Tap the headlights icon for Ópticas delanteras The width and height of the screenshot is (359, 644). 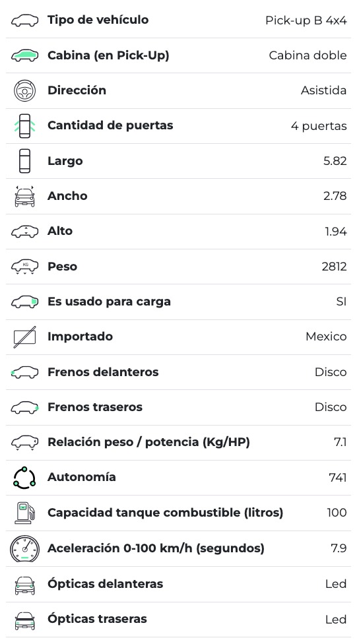click(x=24, y=584)
